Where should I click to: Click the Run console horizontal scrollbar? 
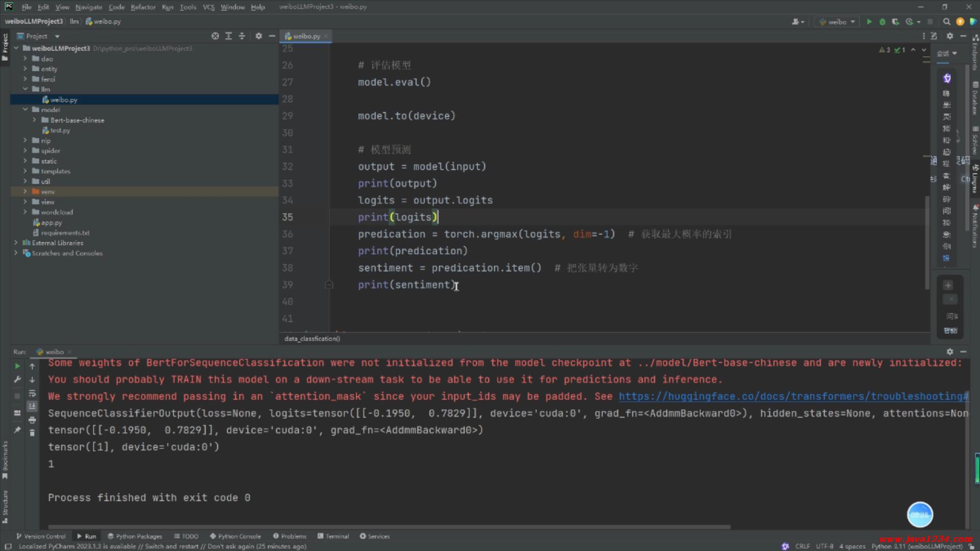click(x=388, y=527)
